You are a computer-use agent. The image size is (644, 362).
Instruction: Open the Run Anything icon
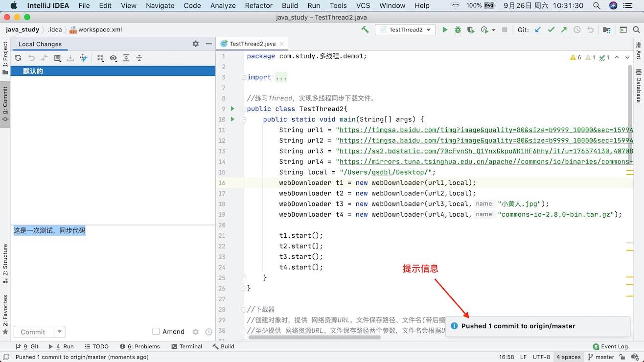click(x=623, y=30)
